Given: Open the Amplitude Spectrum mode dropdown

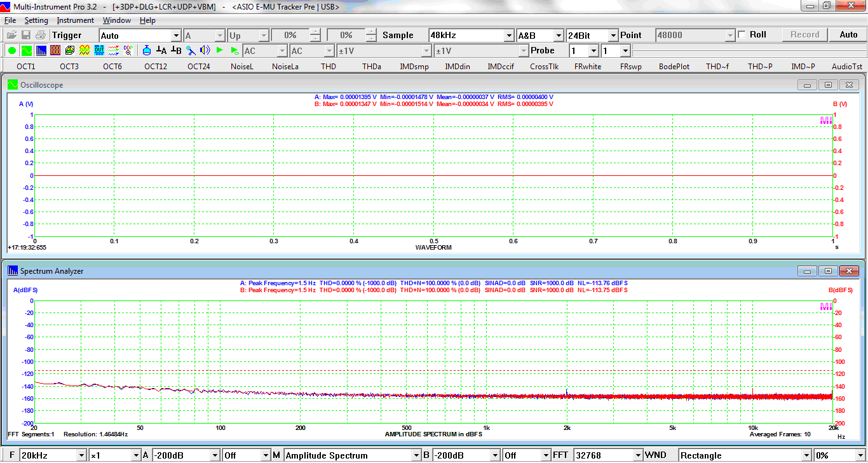Looking at the screenshot, I should click(416, 455).
